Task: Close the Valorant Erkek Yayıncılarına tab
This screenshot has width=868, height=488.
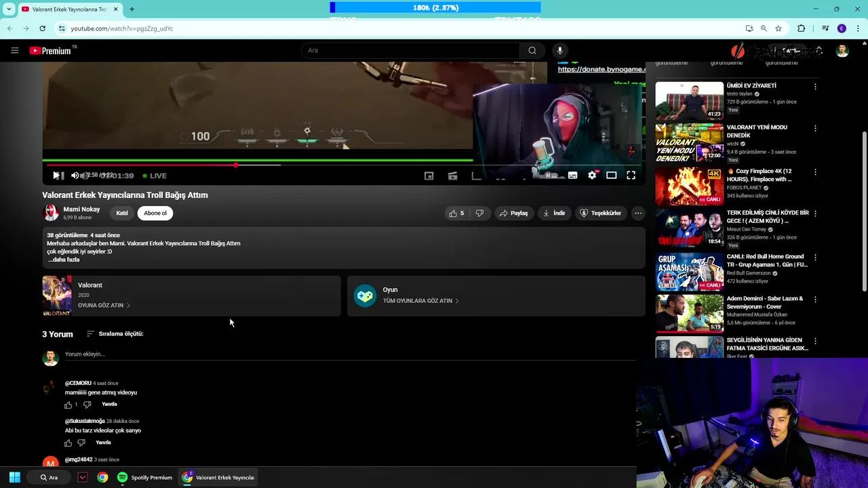Action: point(115,9)
